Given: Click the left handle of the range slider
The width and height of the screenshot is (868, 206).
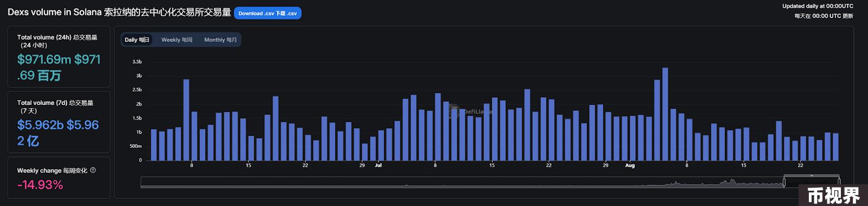Looking at the screenshot, I should click(784, 182).
